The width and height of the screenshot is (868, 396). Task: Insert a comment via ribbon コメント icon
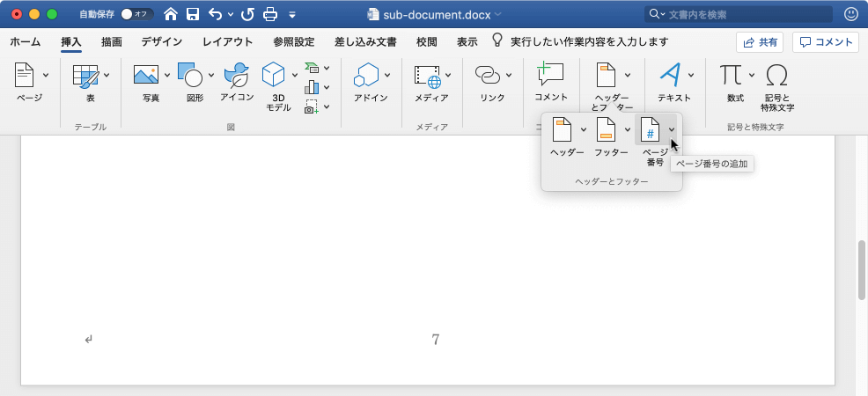coord(550,76)
